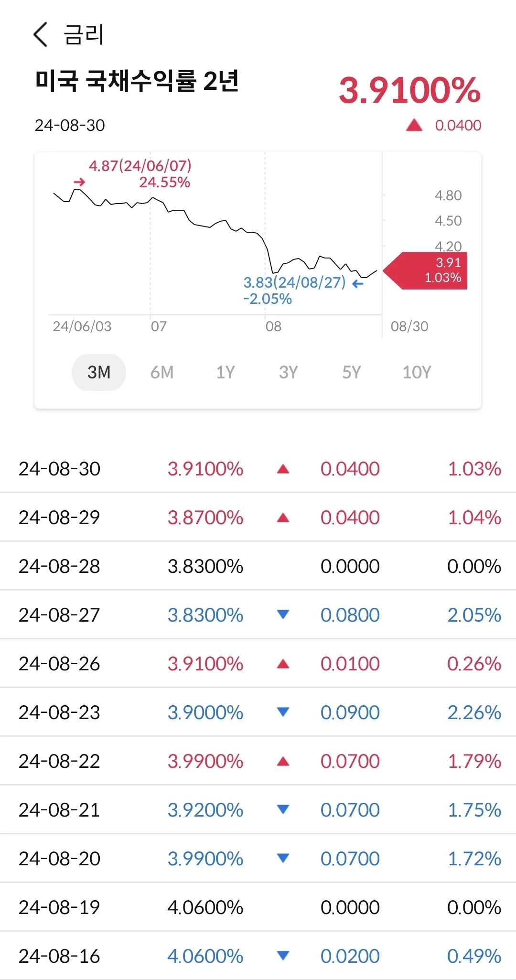Click the 금리 page title
The height and width of the screenshot is (980, 516).
(84, 34)
